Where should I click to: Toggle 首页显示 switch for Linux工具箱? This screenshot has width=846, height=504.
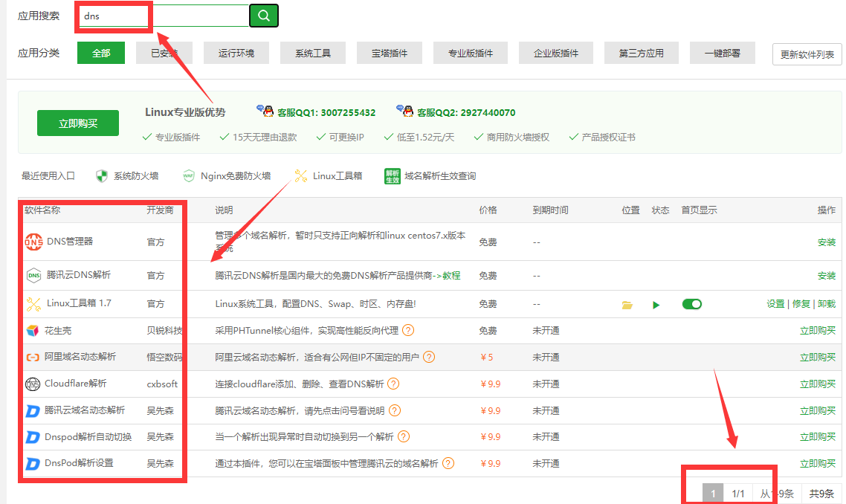[x=691, y=304]
